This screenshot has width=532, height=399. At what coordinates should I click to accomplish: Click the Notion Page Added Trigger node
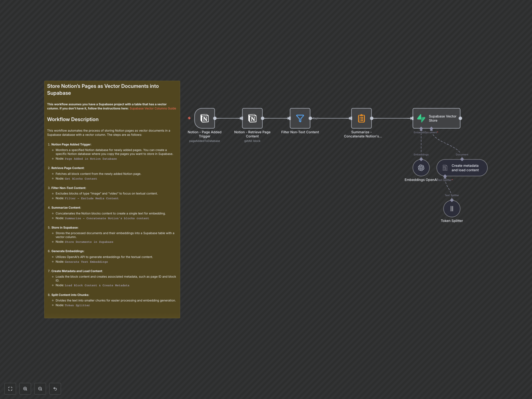204,118
